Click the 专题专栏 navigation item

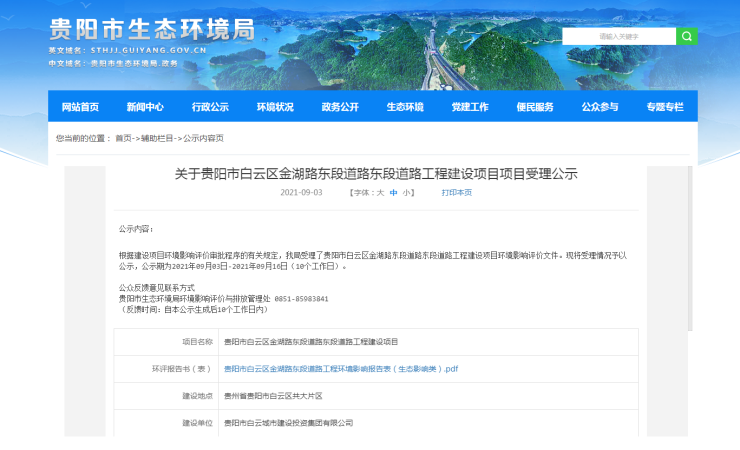665,107
